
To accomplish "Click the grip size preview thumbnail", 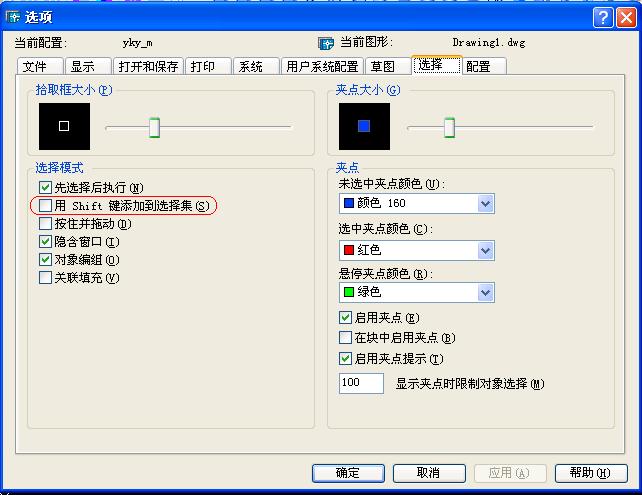I will pyautogui.click(x=364, y=126).
